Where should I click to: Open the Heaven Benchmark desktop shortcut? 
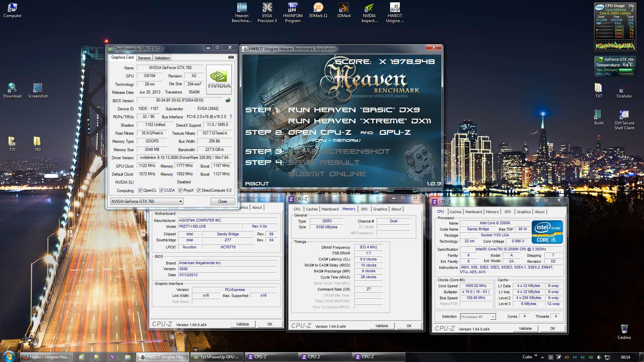pos(241,13)
